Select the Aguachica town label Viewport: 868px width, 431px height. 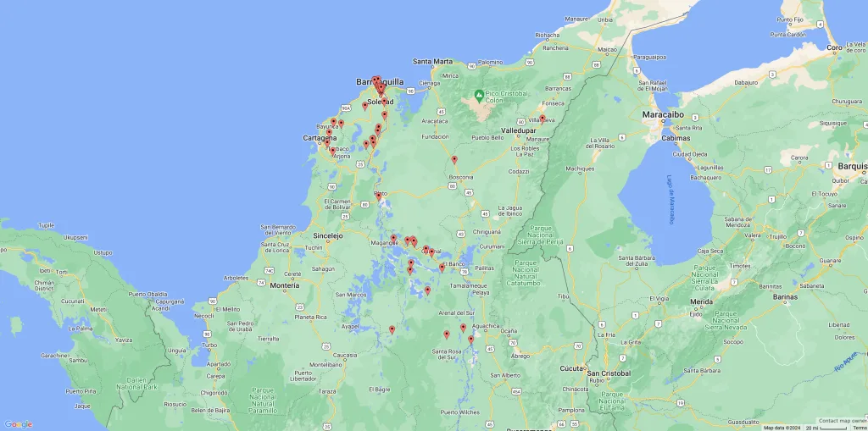[x=487, y=326]
